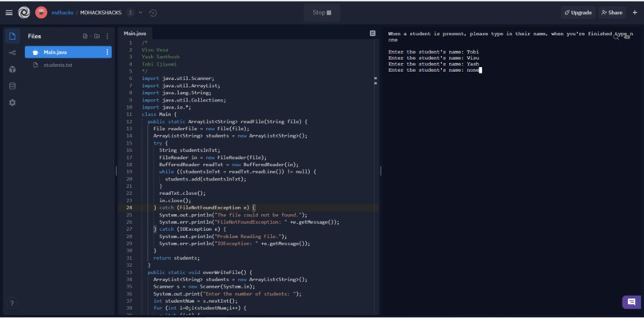The height and width of the screenshot is (318, 644).
Task: Select Main.java in the file tree
Action: [x=68, y=52]
